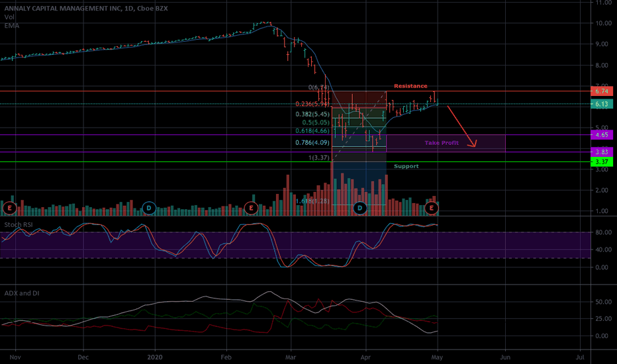The width and height of the screenshot is (617, 364).
Task: Click the 50.00 ADX axis value
Action: point(603,302)
